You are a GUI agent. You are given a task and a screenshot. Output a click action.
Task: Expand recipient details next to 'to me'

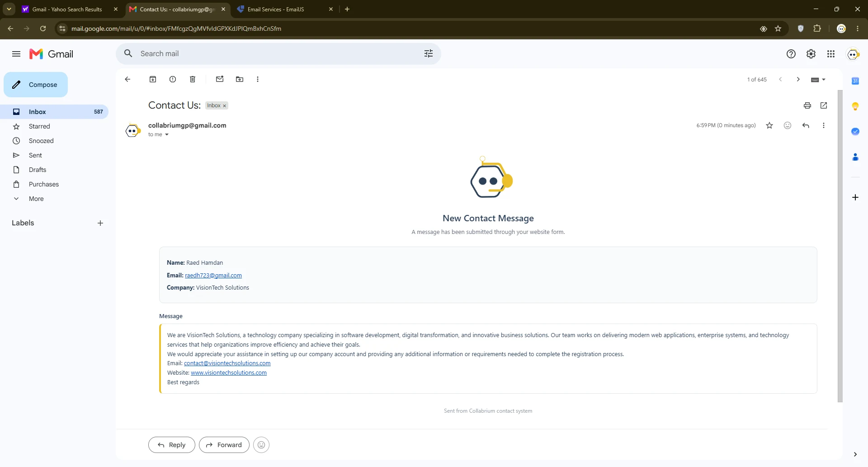[167, 134]
